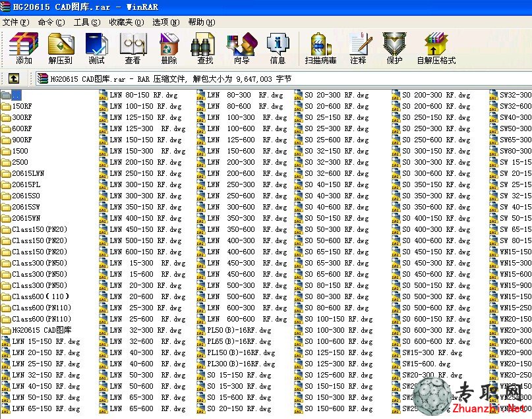
Task: Click the 保护 (Protect) shield icon
Action: (394, 48)
